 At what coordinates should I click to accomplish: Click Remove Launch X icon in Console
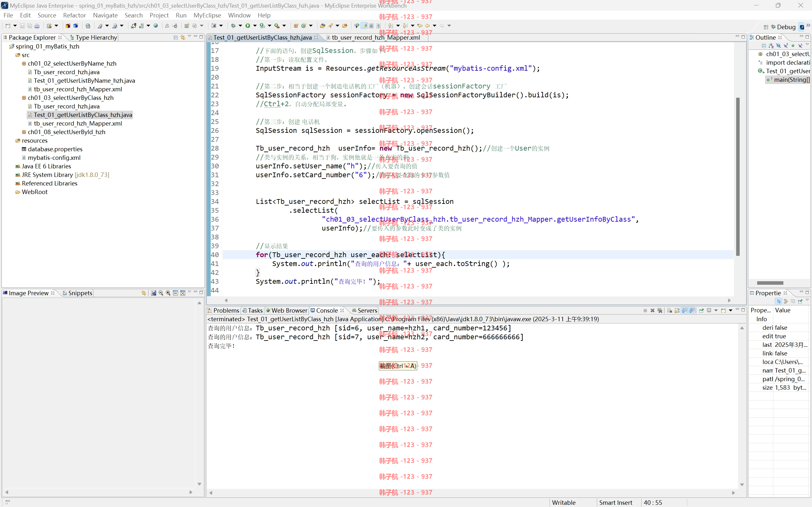[x=653, y=310]
